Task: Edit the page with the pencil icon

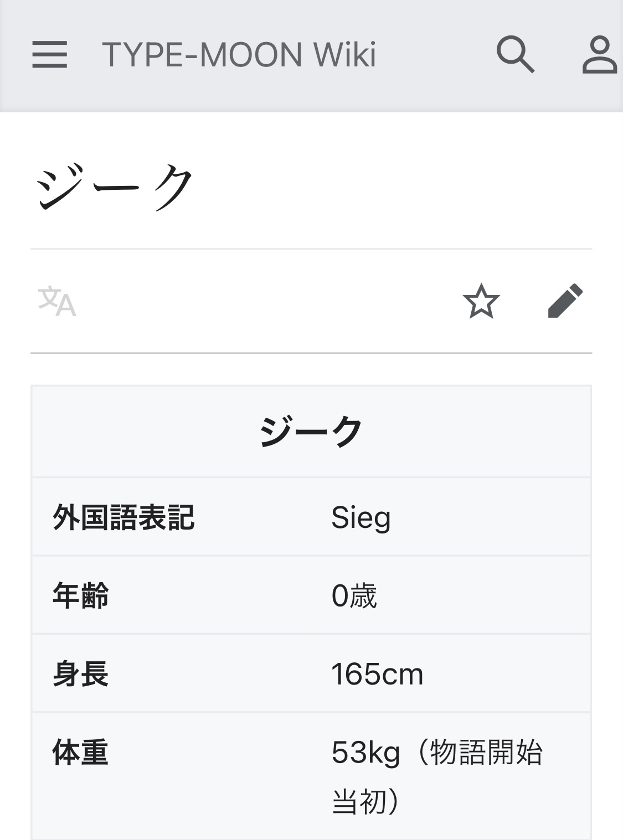Action: [x=565, y=301]
